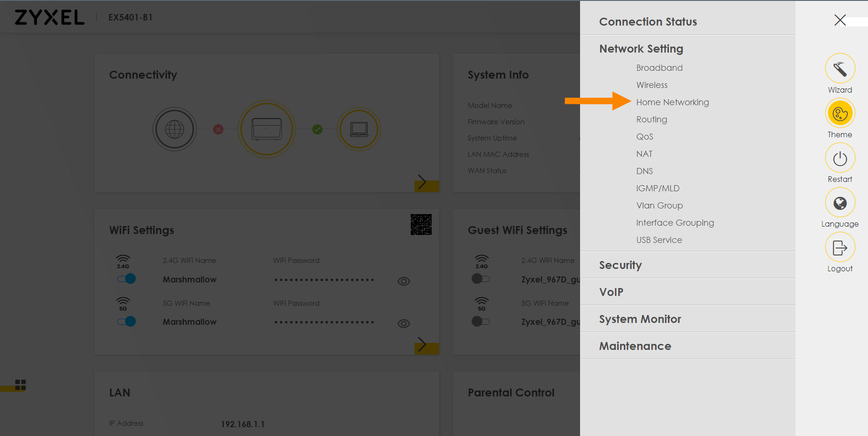The width and height of the screenshot is (868, 436).
Task: Enable the 2.4G Guest WiFi toggle
Action: pyautogui.click(x=481, y=279)
